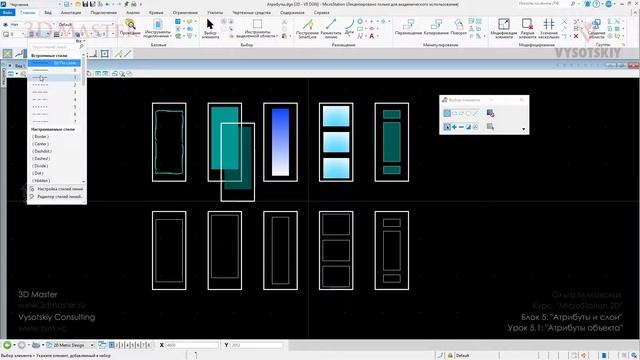Switch to the Анализ ribbon tab

tap(133, 13)
